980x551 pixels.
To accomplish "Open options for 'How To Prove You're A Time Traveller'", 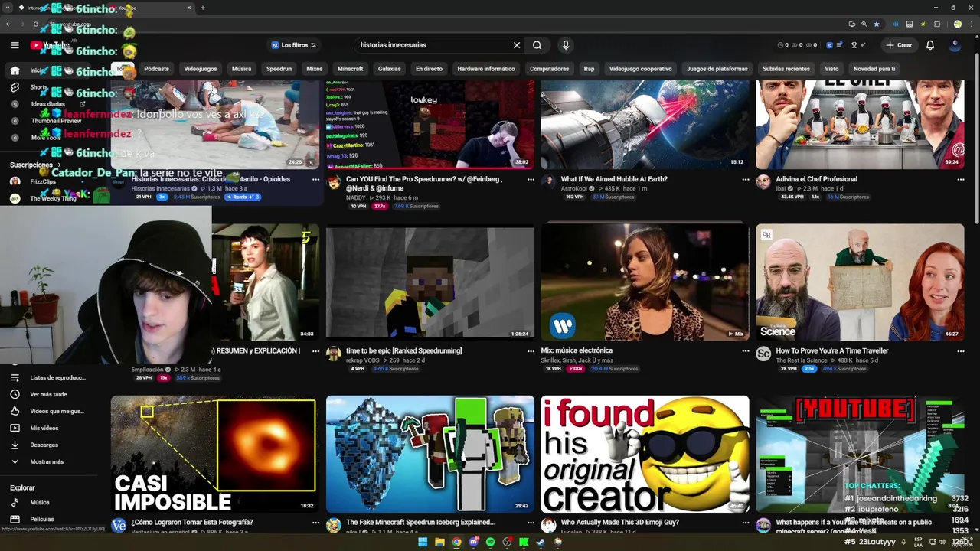I will [x=960, y=350].
